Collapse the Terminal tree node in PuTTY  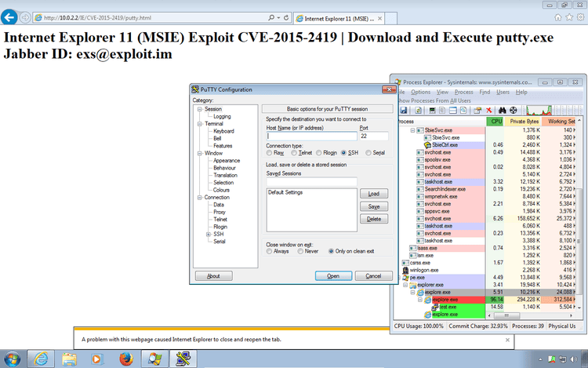coord(199,124)
